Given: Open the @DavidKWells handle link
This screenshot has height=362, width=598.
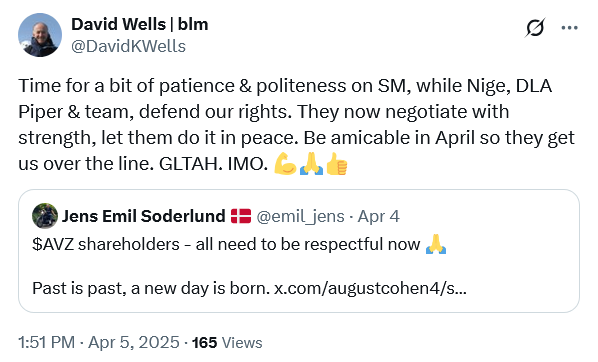Looking at the screenshot, I should (x=128, y=47).
